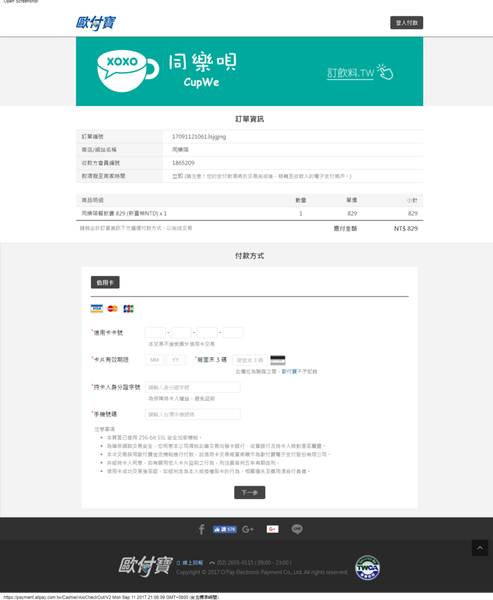Click the NT$ 829 total amount
493x600 pixels.
point(406,228)
